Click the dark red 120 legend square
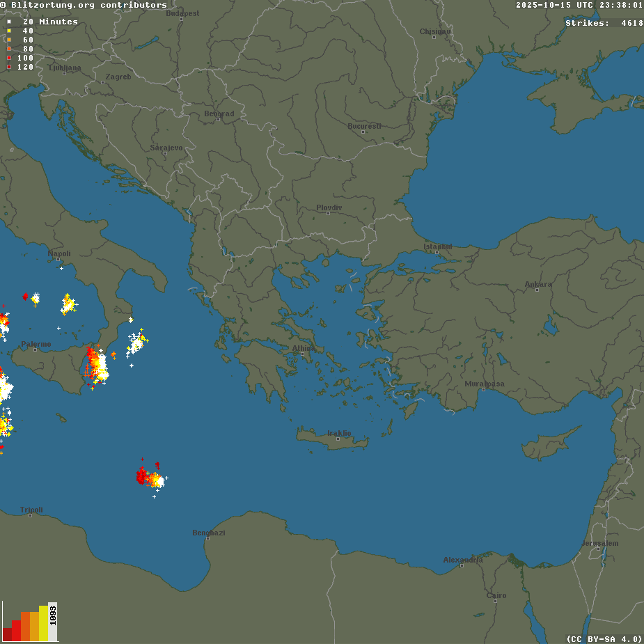This screenshot has height=644, width=644. 9,67
